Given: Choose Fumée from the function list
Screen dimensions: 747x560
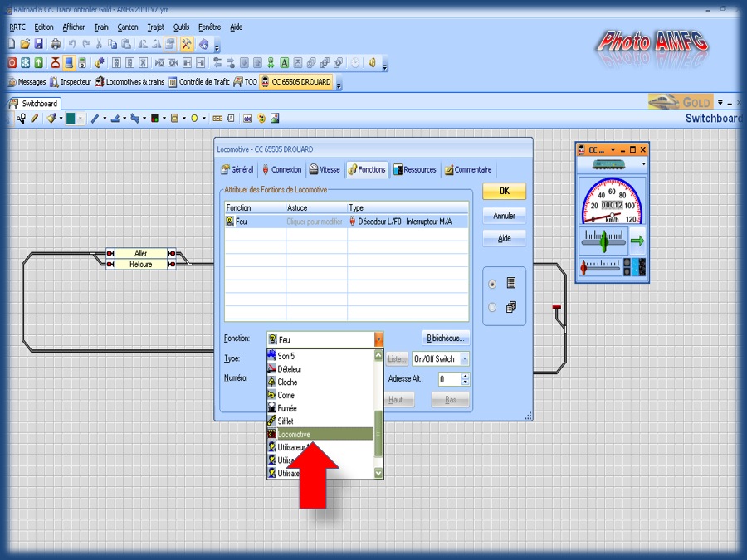Looking at the screenshot, I should point(320,408).
